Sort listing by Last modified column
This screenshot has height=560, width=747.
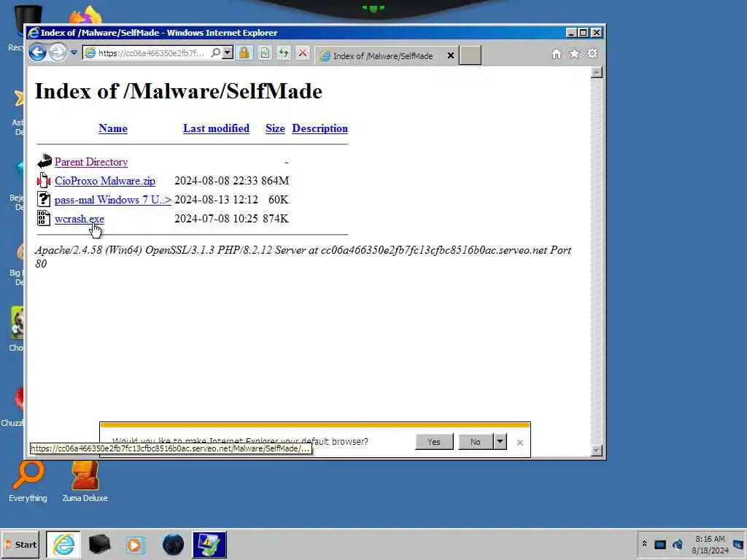pyautogui.click(x=216, y=128)
